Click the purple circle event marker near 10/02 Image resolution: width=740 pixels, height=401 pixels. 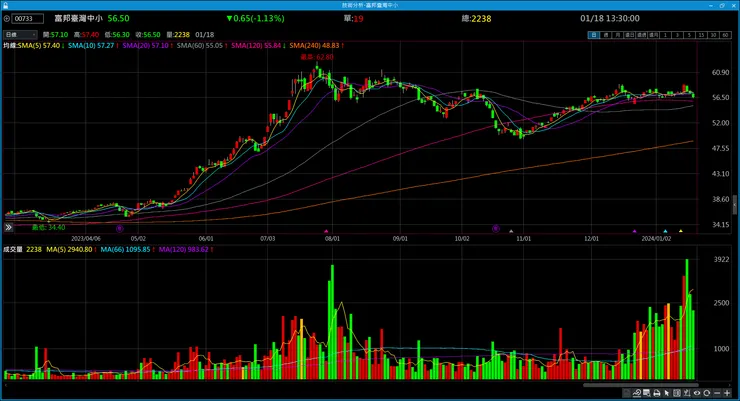click(496, 229)
